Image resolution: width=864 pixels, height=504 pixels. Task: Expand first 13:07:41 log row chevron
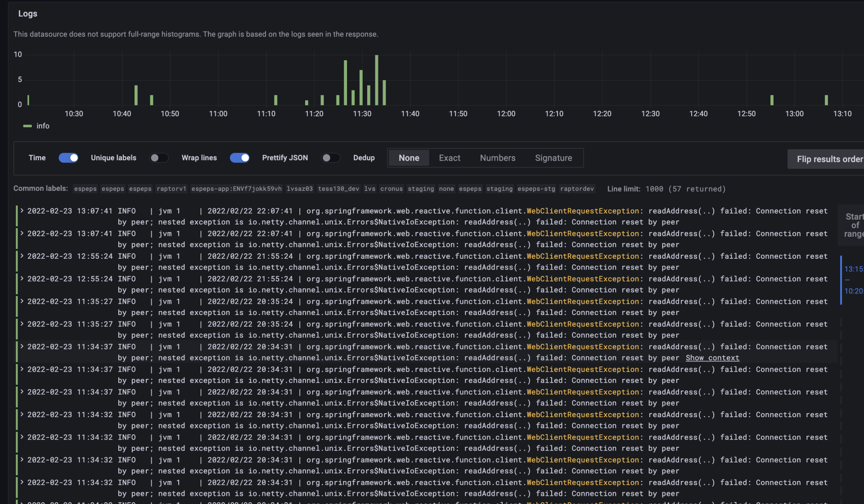22,211
